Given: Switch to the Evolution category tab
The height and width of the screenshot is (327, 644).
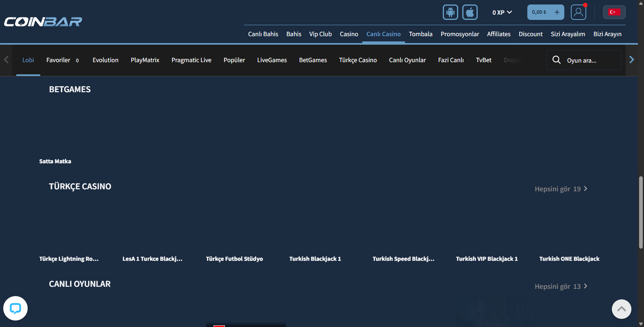Looking at the screenshot, I should pyautogui.click(x=105, y=60).
